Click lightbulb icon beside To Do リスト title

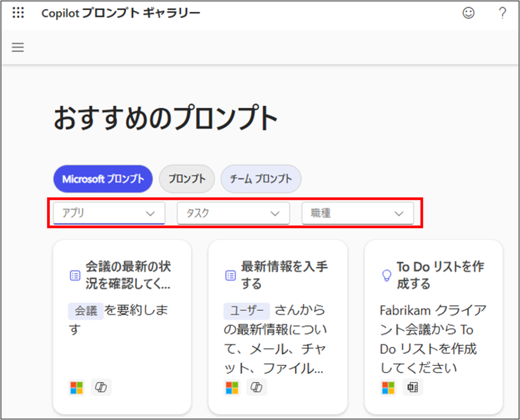tap(387, 275)
